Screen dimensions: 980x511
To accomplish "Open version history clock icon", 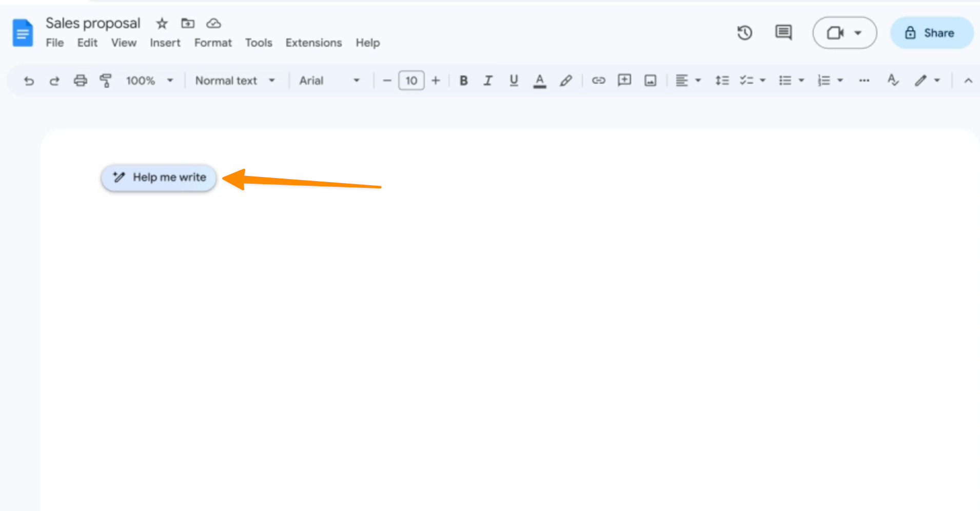I will click(x=744, y=33).
